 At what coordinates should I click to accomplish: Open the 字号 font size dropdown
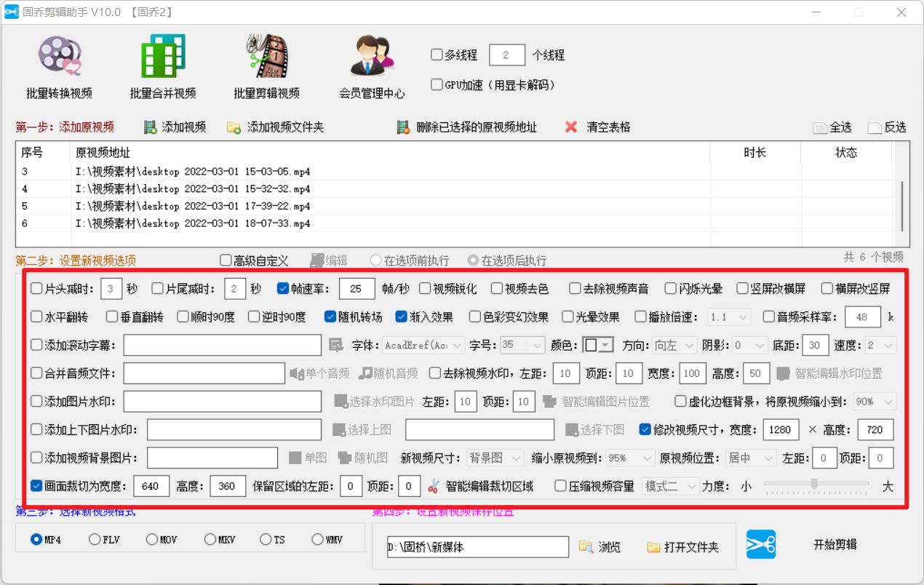tap(522, 345)
